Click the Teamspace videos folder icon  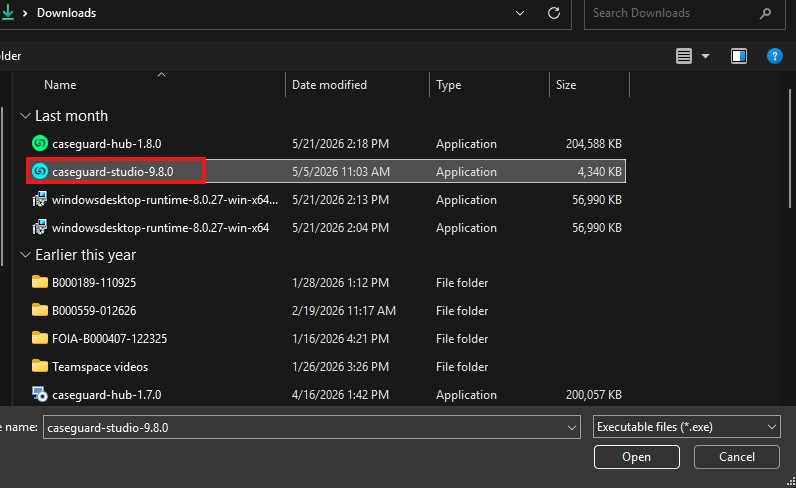pyautogui.click(x=40, y=366)
